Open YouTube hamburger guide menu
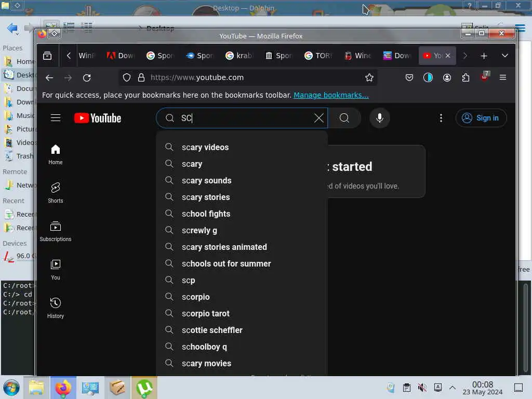 pyautogui.click(x=56, y=118)
